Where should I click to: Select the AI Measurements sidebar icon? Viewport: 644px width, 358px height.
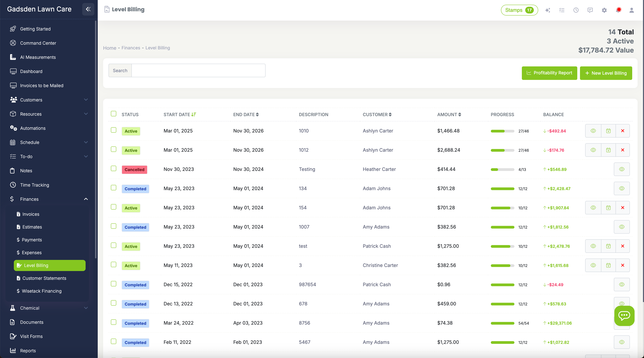pos(13,57)
